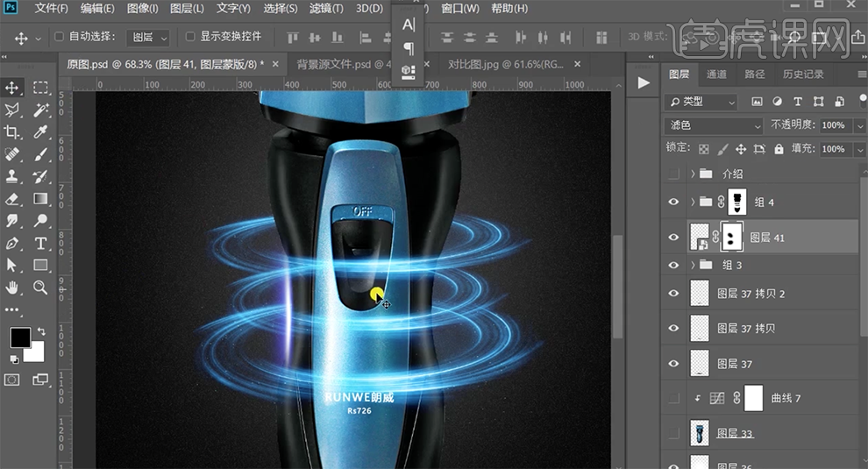Open the 类型 layer filter dropdown
Image resolution: width=868 pixels, height=469 pixels.
(x=701, y=102)
